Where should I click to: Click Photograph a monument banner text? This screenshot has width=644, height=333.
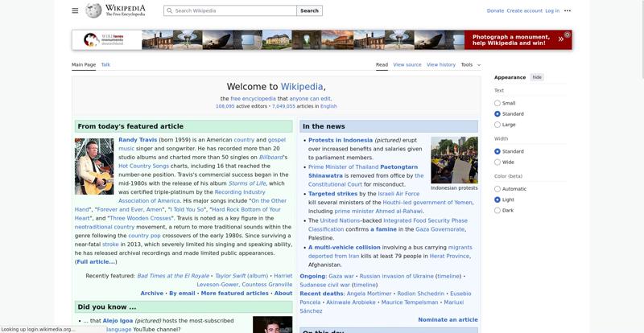[x=510, y=40]
